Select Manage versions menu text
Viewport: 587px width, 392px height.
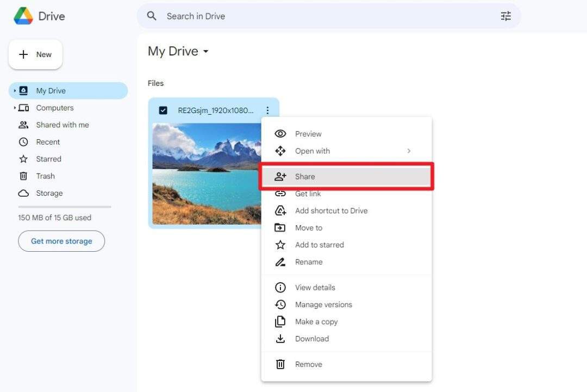click(x=323, y=305)
